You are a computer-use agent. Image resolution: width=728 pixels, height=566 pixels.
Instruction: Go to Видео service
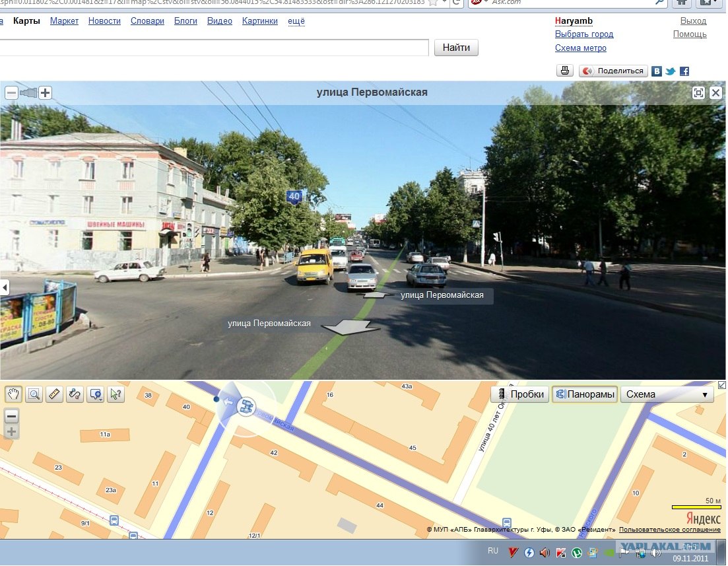pos(220,21)
